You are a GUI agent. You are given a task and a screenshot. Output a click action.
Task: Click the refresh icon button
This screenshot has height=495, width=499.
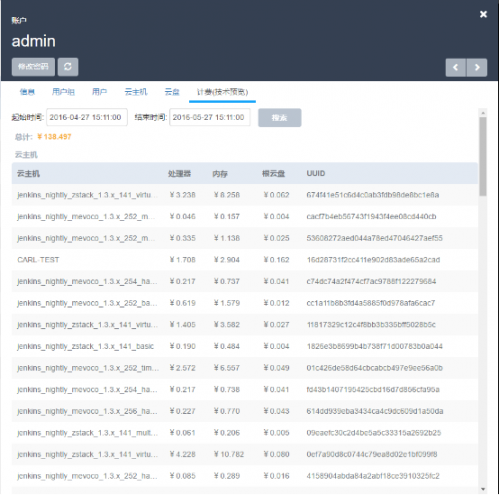point(68,67)
